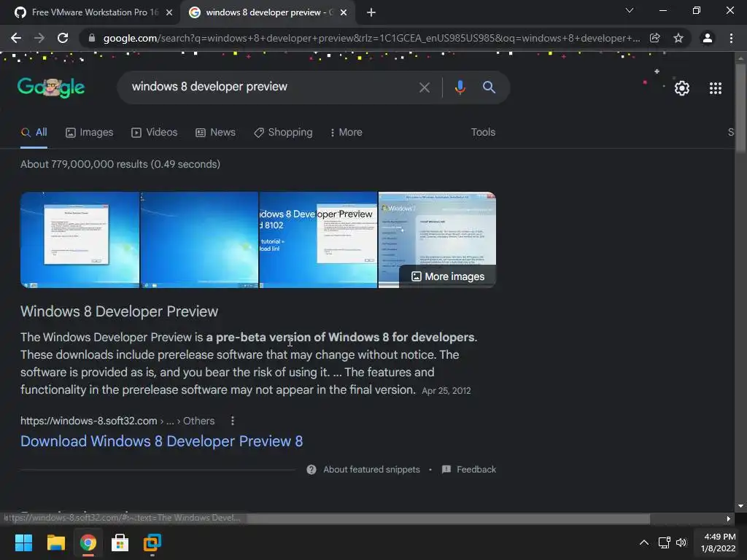This screenshot has height=560, width=747.
Task: Open search Tools options
Action: coord(483,133)
